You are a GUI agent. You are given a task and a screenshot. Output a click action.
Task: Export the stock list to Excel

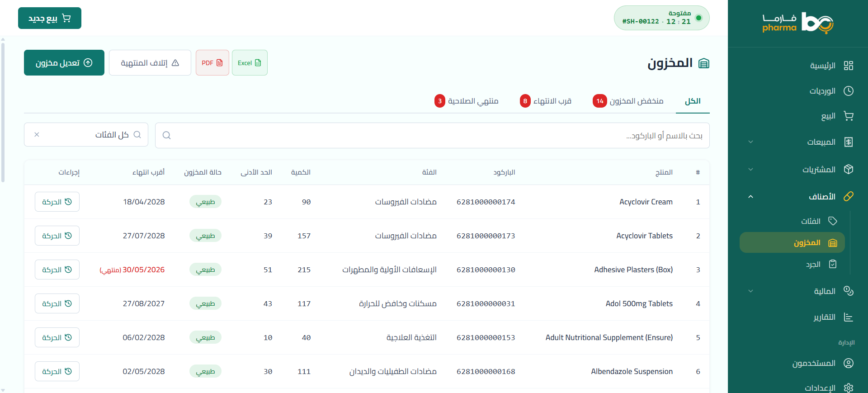pos(250,63)
